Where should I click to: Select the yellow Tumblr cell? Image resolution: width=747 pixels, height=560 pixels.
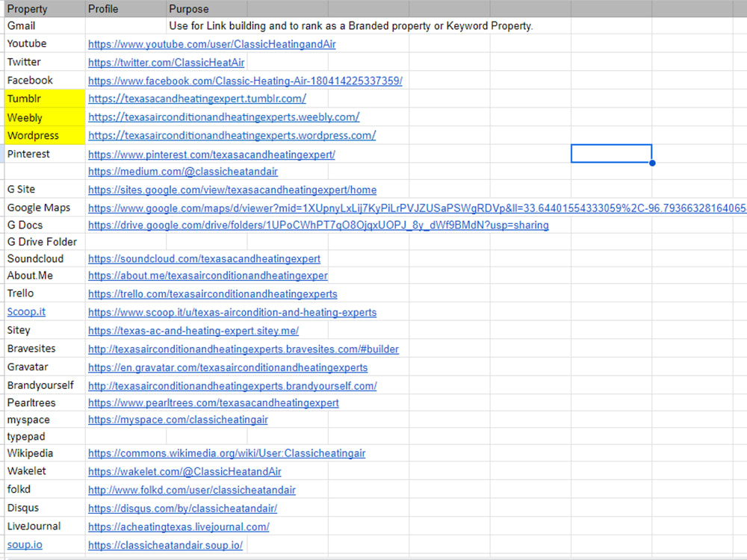pos(45,99)
